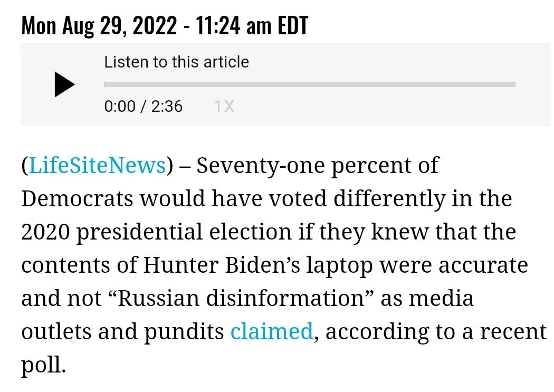The image size is (554, 392).
Task: Click the word 'laptop' in the article
Action: tap(339, 266)
